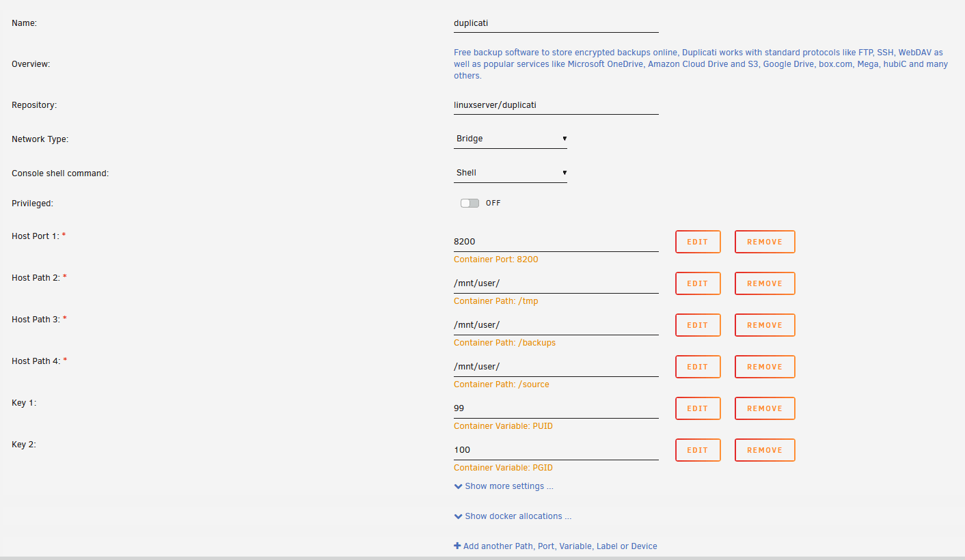The height and width of the screenshot is (560, 965).
Task: Click the Overview description text
Action: [x=701, y=64]
